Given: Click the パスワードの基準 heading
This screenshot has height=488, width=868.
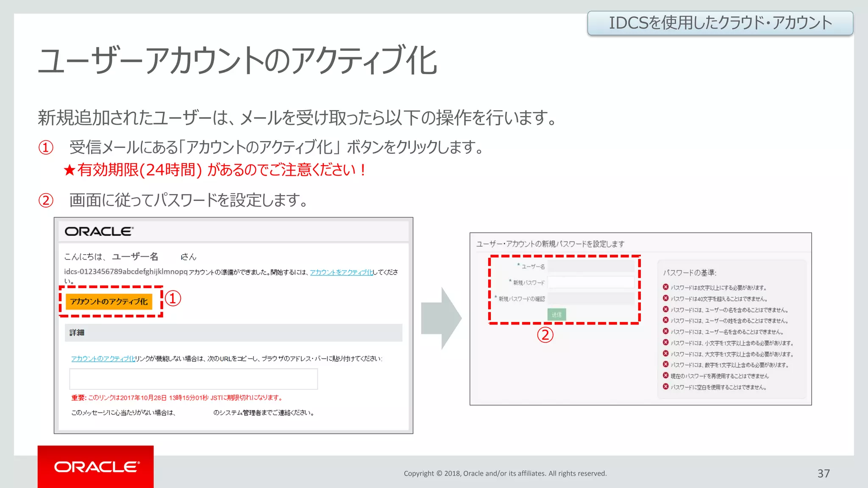Looking at the screenshot, I should coord(690,273).
